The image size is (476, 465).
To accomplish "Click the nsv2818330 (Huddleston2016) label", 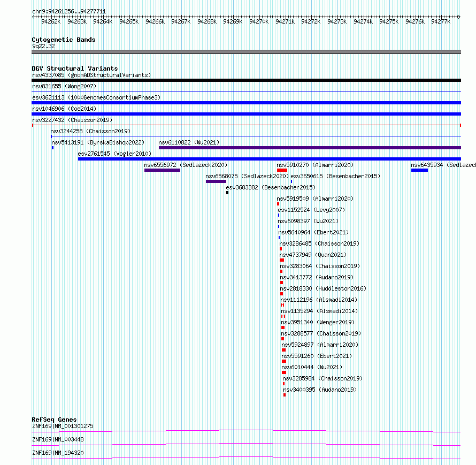I will click(323, 288).
